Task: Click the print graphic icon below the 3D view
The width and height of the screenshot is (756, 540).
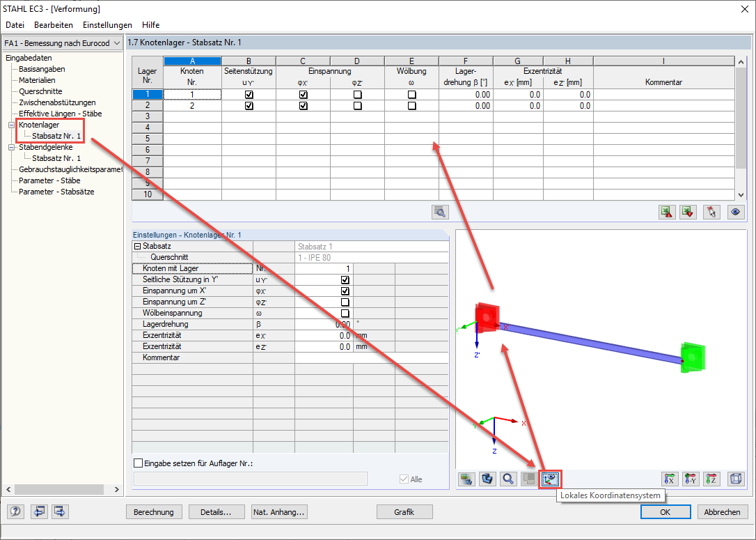Action: (x=466, y=479)
